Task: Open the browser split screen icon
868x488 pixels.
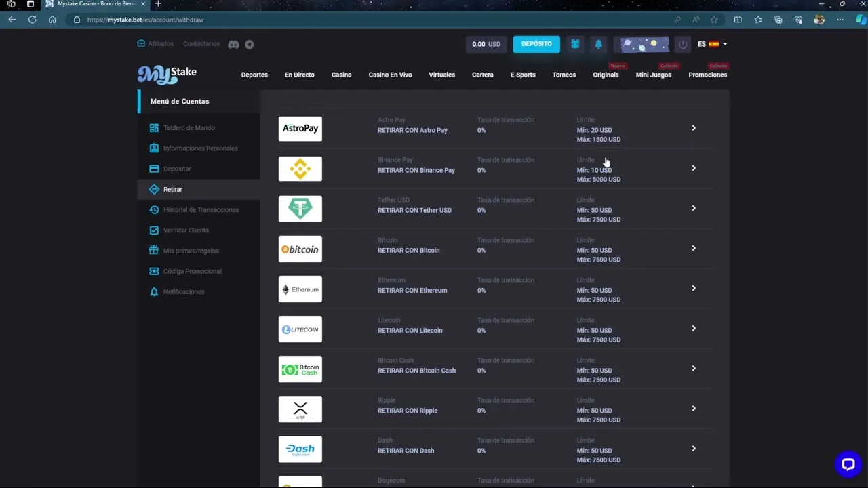Action: pyautogui.click(x=738, y=20)
